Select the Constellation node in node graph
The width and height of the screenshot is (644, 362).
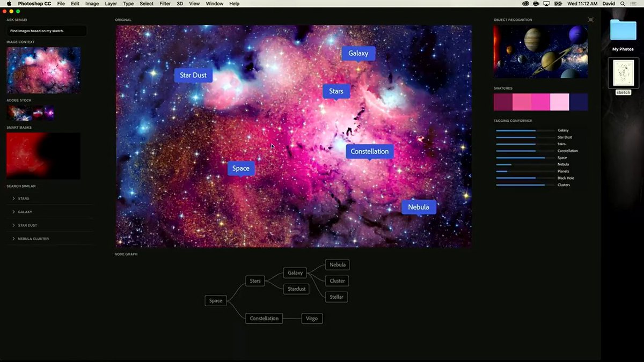click(264, 319)
